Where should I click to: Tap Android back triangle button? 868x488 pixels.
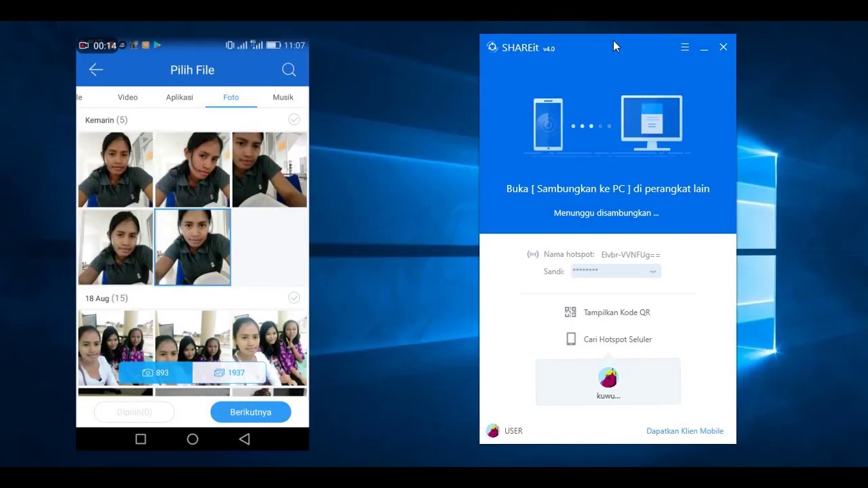[x=245, y=439]
